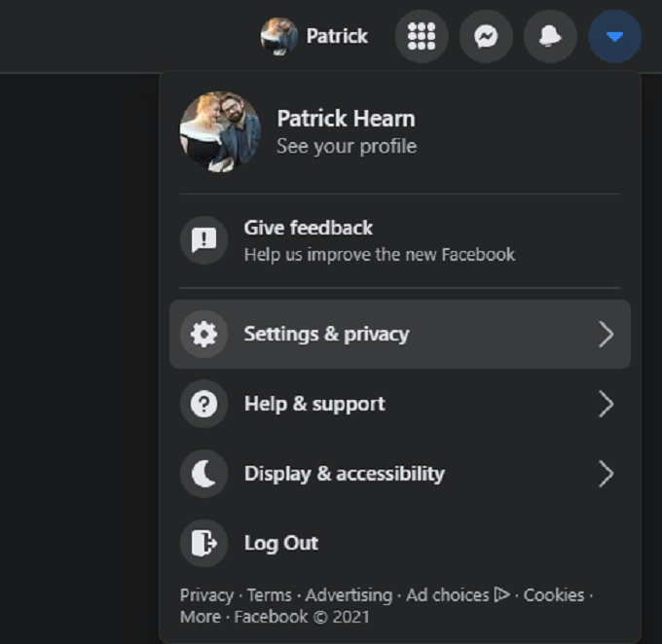This screenshot has height=644, width=662.
Task: Click the Settings & privacy gear icon
Action: click(x=203, y=334)
